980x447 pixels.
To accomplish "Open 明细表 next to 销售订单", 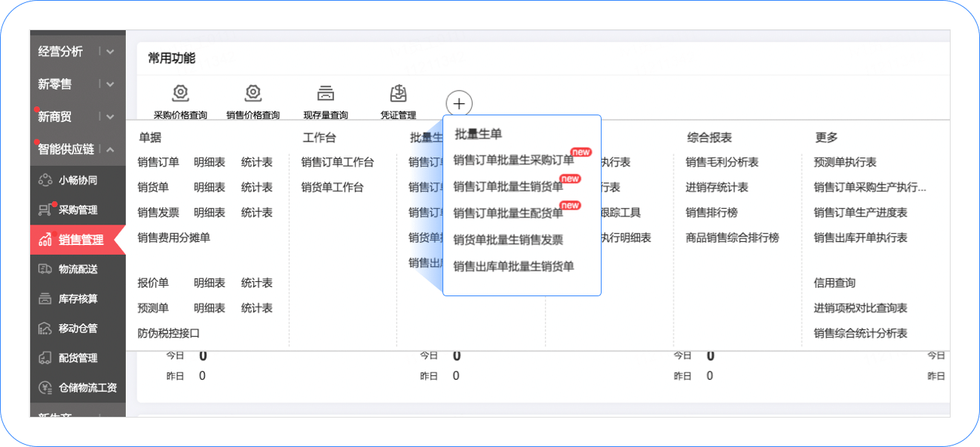I will [210, 162].
